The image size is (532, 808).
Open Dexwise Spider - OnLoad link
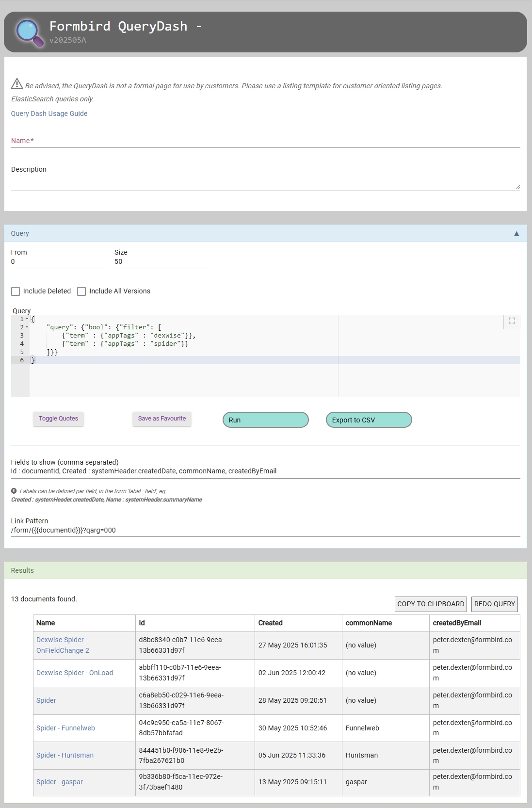point(75,673)
